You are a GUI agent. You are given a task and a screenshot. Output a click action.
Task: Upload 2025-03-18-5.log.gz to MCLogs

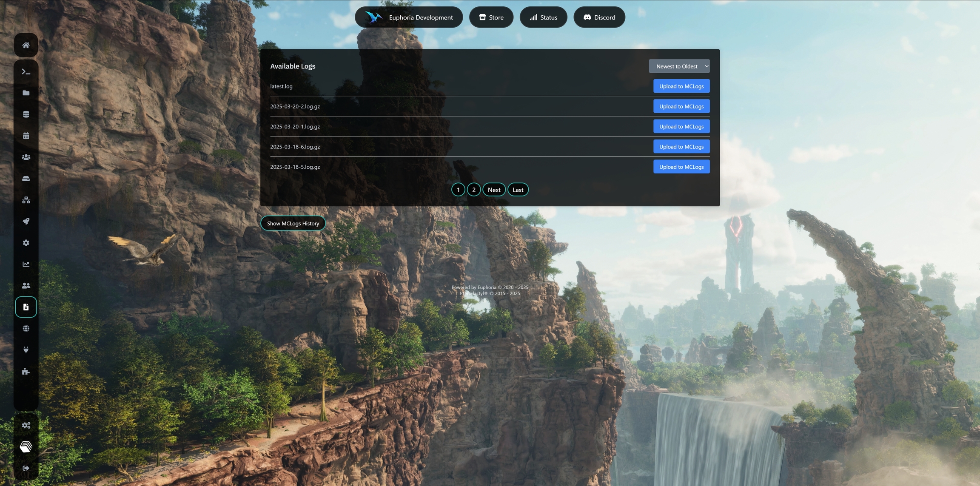(x=681, y=166)
